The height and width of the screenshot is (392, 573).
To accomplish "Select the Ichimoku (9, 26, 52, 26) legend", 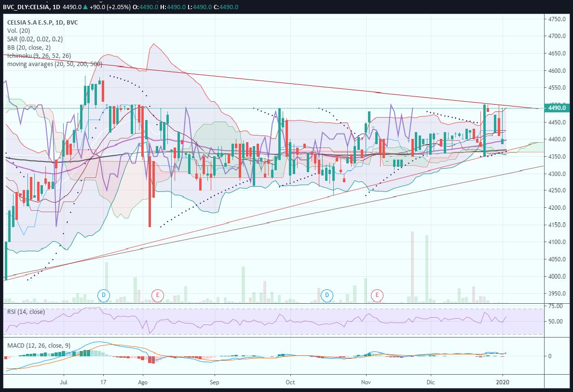I will 39,56.
